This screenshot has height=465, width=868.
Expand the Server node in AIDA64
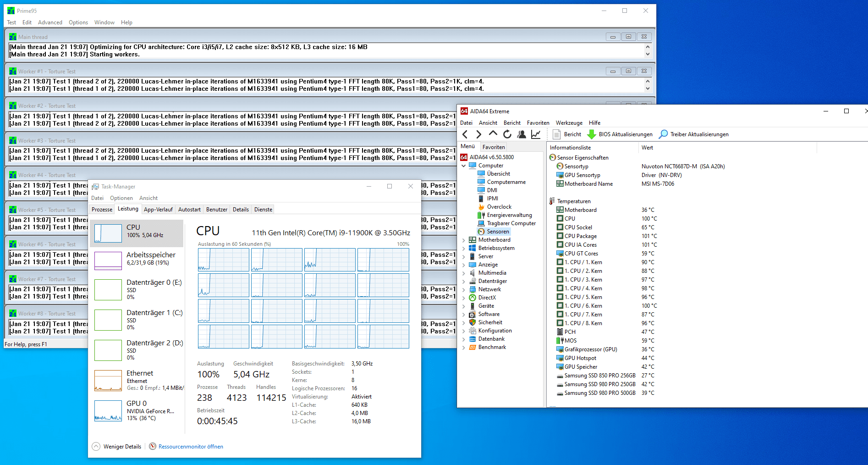463,256
